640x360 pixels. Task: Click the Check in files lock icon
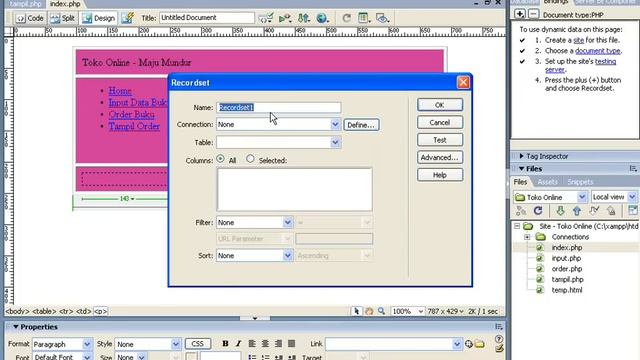point(611,211)
